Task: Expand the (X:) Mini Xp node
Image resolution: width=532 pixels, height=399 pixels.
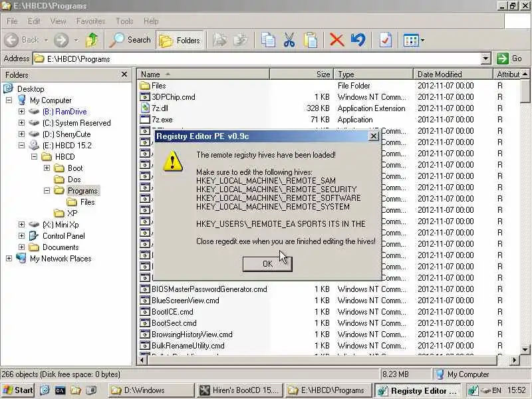Action: coord(21,225)
